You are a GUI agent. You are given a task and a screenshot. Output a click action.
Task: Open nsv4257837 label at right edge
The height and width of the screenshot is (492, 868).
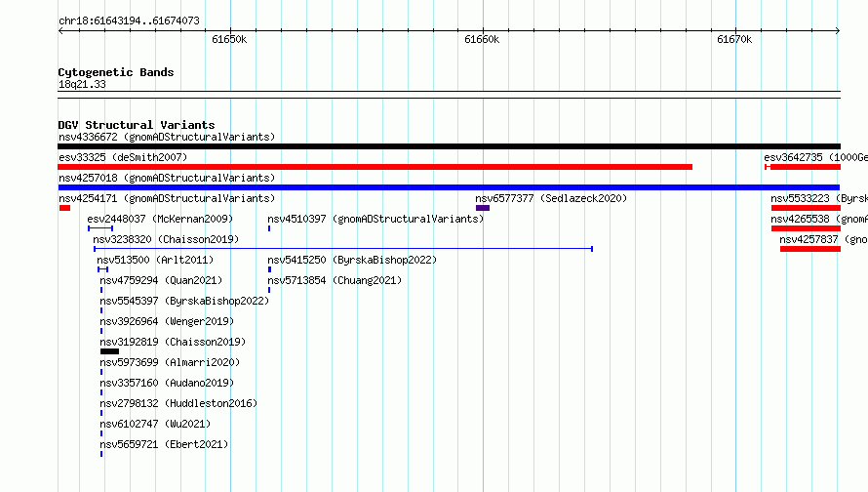[x=824, y=239]
